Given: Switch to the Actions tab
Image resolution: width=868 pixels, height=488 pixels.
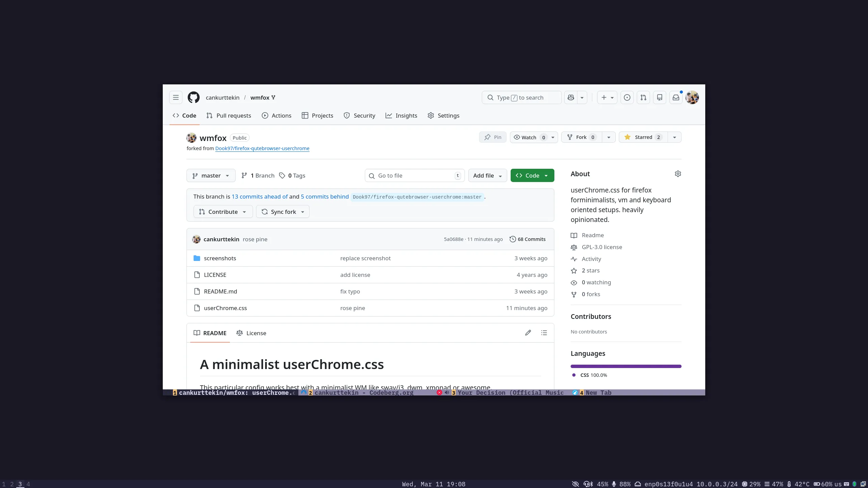Looking at the screenshot, I should [x=277, y=115].
